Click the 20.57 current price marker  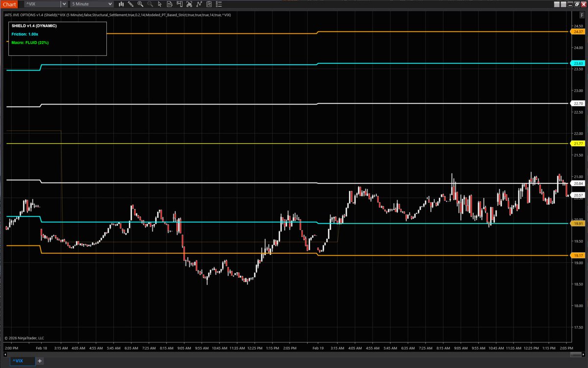click(x=577, y=195)
